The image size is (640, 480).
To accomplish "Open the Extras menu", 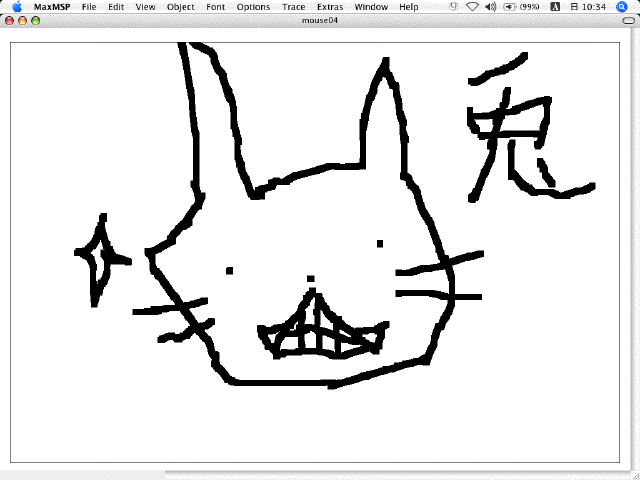I will 330,7.
